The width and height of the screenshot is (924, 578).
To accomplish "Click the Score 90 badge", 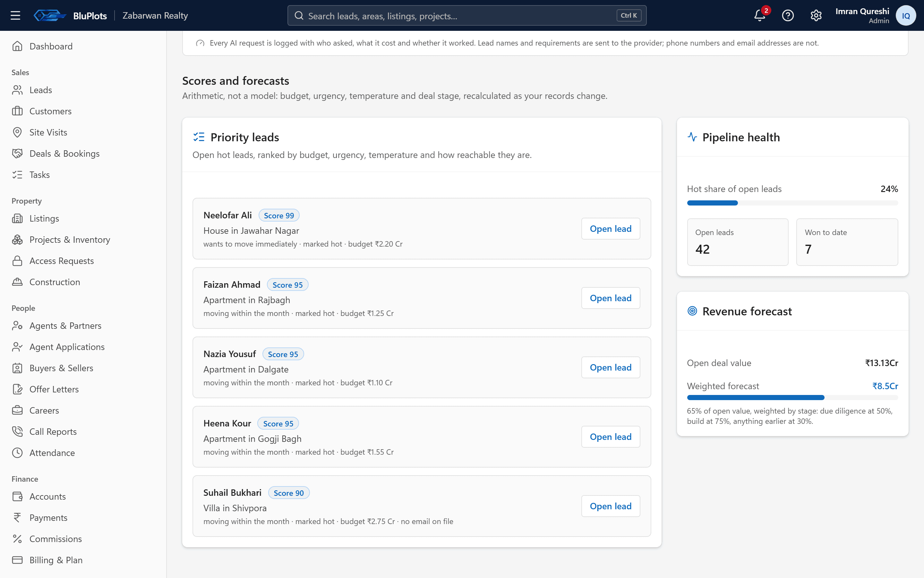I will click(289, 493).
